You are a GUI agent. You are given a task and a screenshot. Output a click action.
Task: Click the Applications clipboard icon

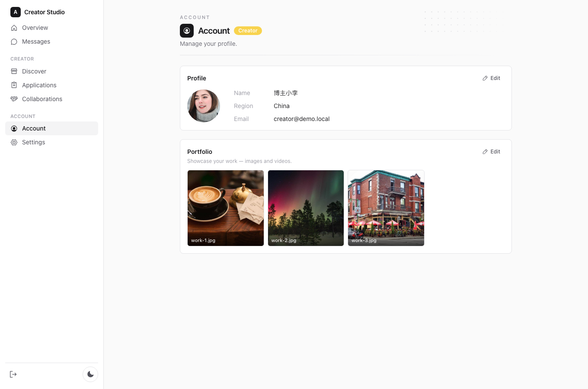click(x=14, y=85)
